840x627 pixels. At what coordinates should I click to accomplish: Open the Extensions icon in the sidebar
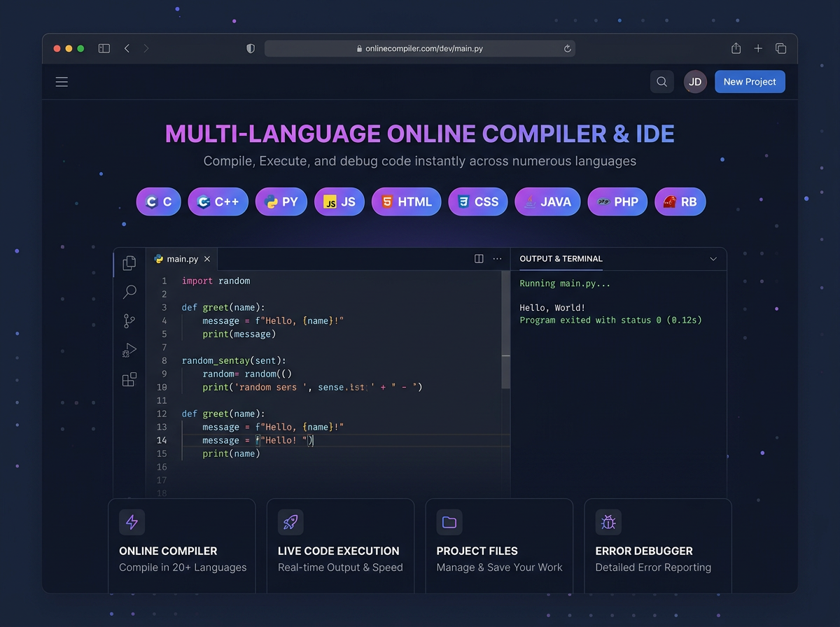[129, 380]
